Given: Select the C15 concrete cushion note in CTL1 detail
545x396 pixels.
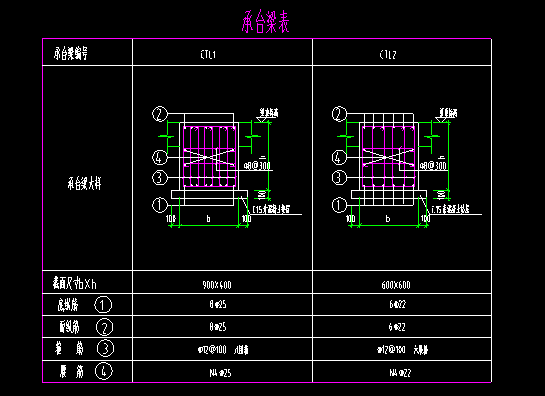Looking at the screenshot, I should (x=271, y=209).
